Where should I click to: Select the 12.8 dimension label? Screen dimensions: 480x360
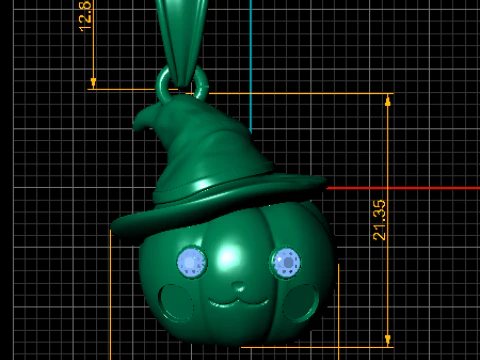point(85,16)
